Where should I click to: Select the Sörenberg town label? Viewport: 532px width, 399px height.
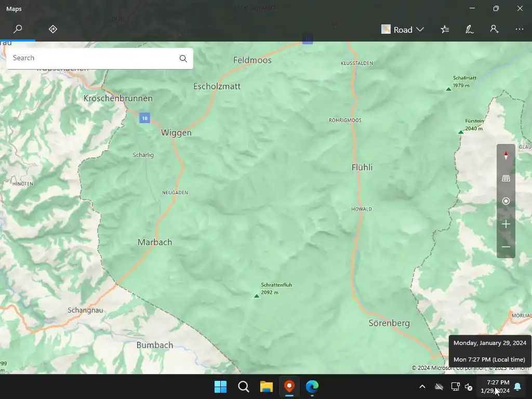pos(389,323)
